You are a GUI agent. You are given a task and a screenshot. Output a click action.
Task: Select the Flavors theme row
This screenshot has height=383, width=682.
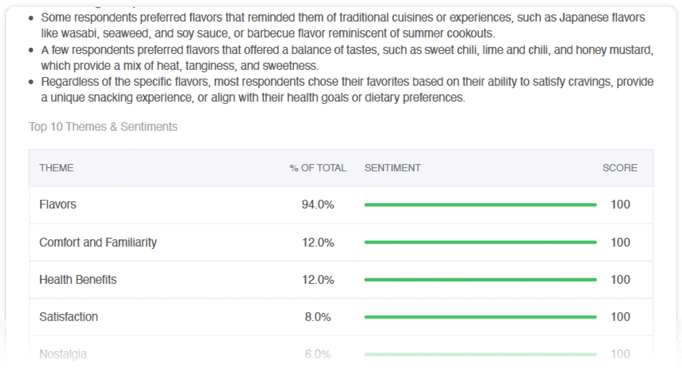341,205
